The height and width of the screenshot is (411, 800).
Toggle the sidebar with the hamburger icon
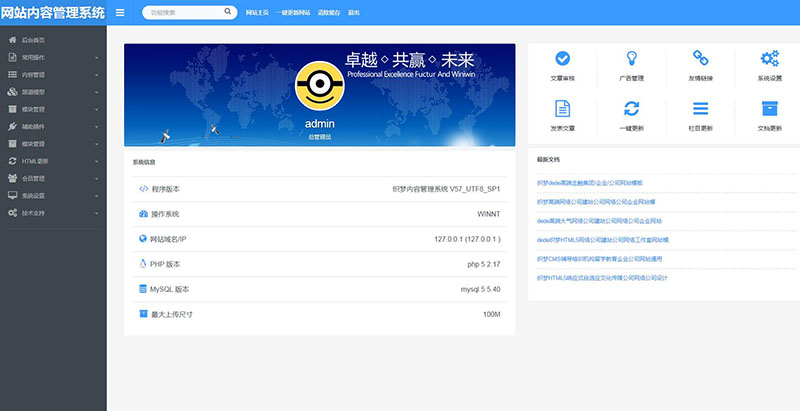coord(120,13)
